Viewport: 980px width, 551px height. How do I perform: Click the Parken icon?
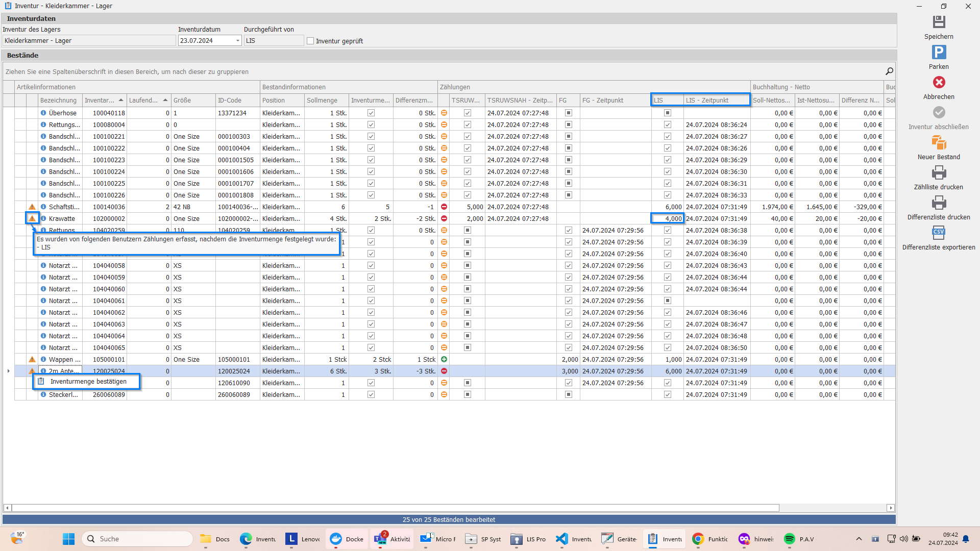click(x=939, y=53)
